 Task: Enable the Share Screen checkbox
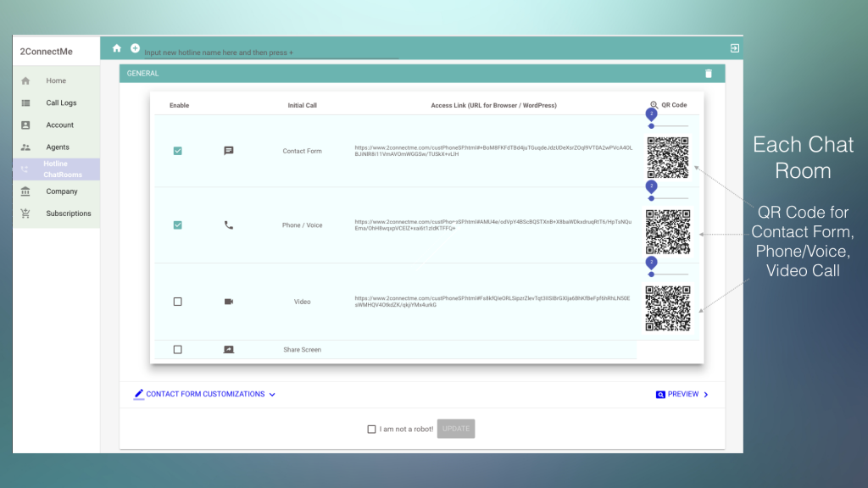click(x=178, y=350)
